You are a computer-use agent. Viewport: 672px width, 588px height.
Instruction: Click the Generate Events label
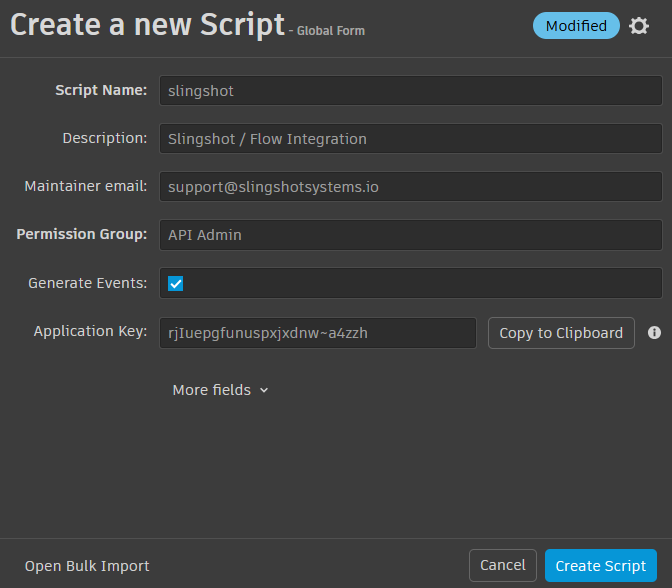[88, 283]
